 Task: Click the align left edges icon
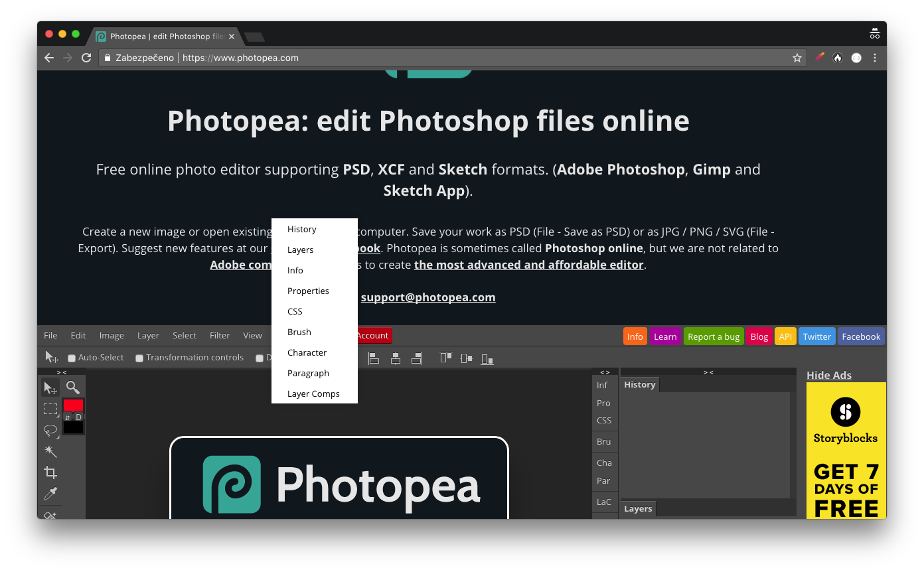pyautogui.click(x=374, y=358)
